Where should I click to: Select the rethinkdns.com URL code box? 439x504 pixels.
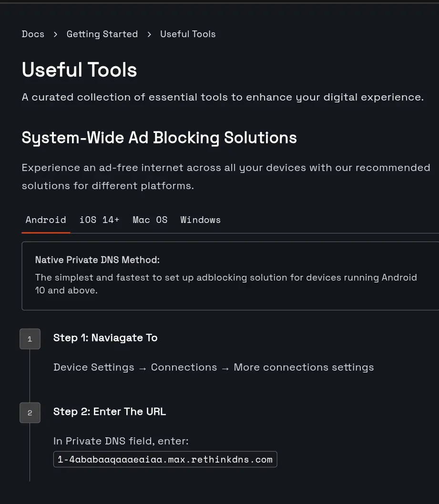(x=165, y=459)
